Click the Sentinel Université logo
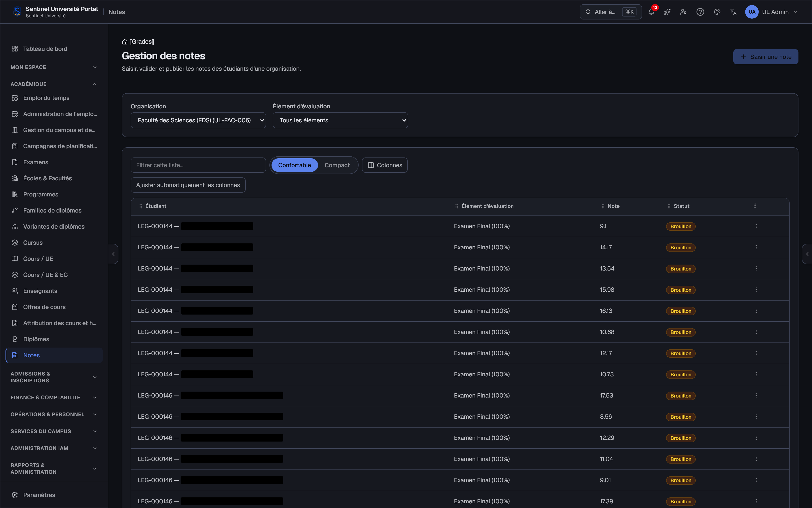The width and height of the screenshot is (812, 508). click(x=17, y=12)
